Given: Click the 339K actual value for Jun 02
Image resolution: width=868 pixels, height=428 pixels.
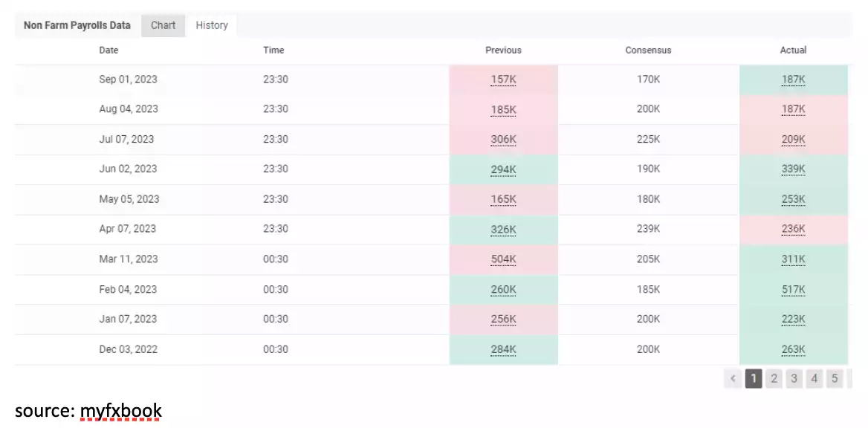Looking at the screenshot, I should point(793,169).
